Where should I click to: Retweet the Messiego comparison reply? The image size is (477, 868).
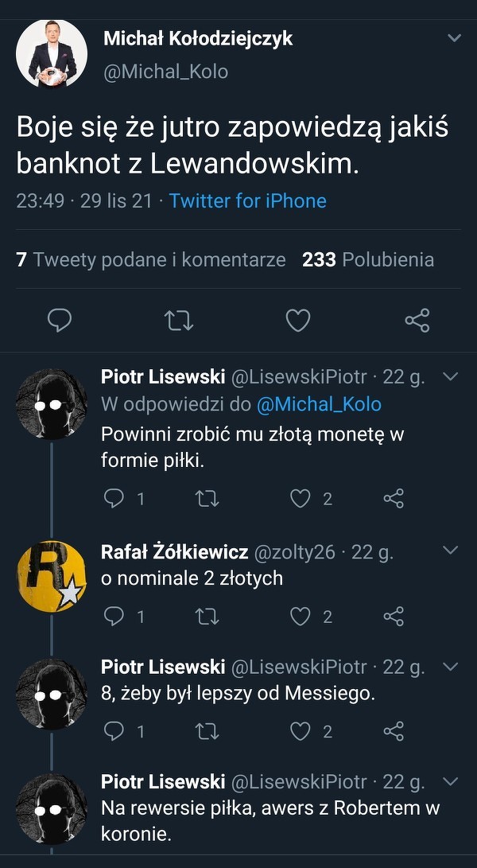[x=207, y=730]
